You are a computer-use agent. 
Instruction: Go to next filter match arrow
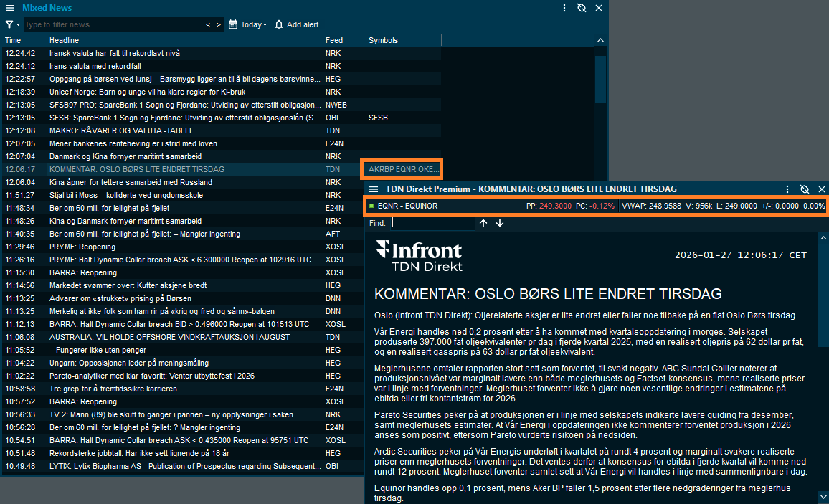coord(219,24)
